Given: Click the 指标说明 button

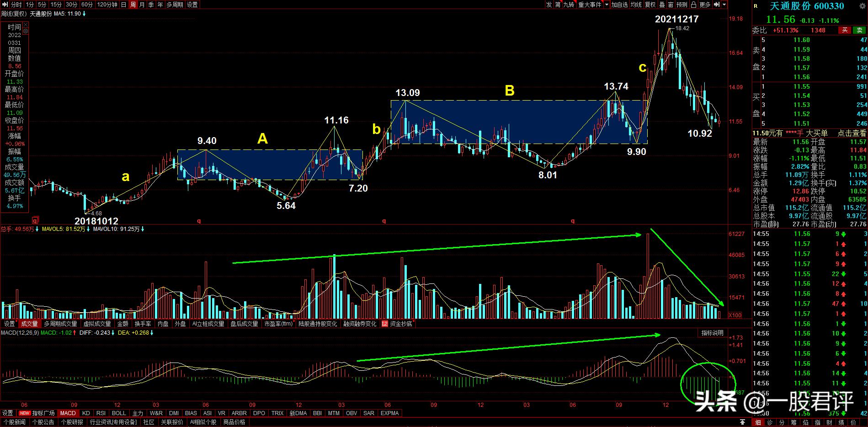Looking at the screenshot, I should (712, 333).
